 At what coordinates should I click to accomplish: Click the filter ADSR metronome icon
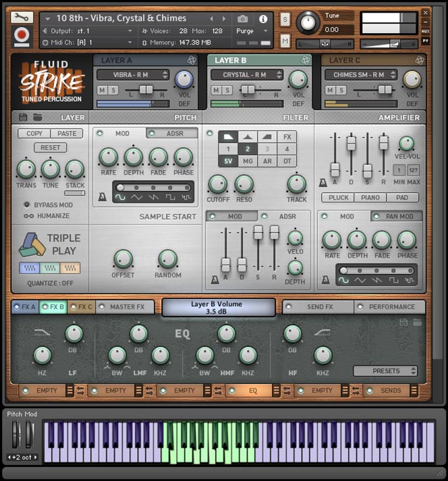215,279
